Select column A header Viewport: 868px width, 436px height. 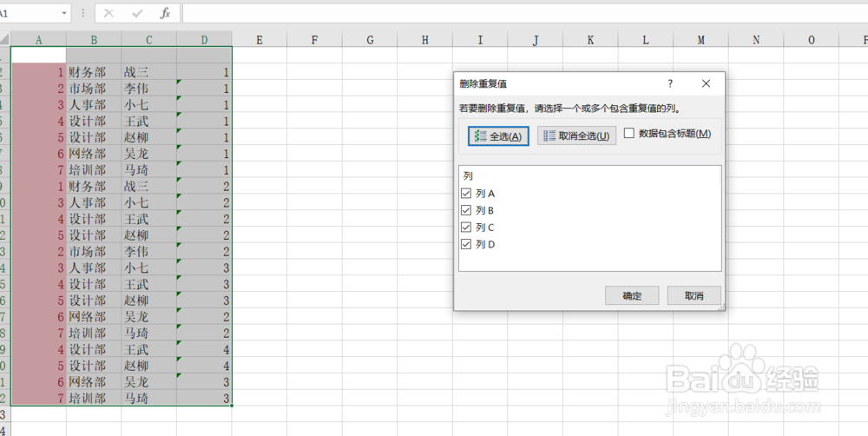[38, 39]
